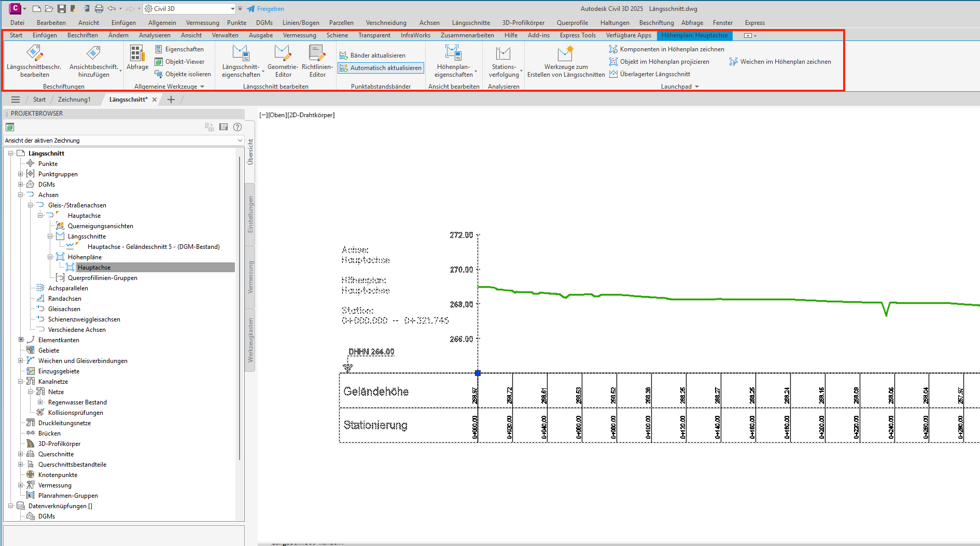Click Weichen im Höhenplan zeichnen
The image size is (980, 546).
780,62
